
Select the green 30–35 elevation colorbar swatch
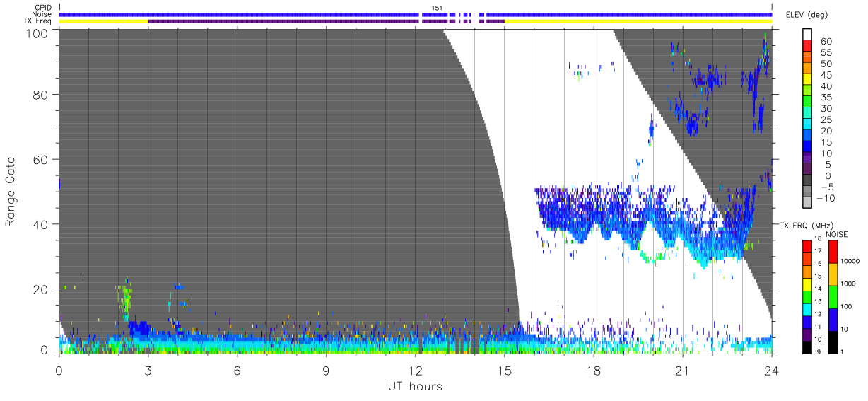[808, 103]
